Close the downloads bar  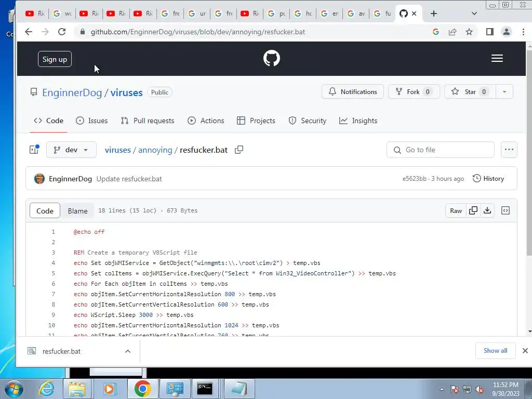pos(525,351)
